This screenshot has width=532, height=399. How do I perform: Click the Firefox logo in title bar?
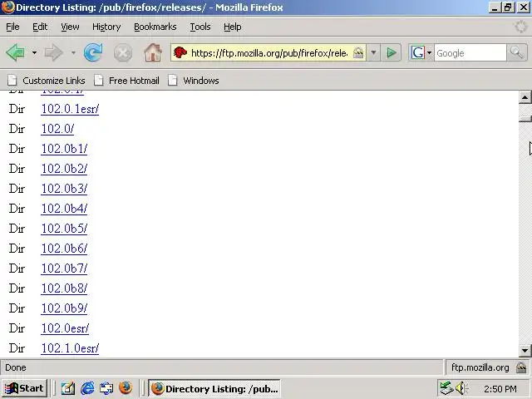coord(7,7)
